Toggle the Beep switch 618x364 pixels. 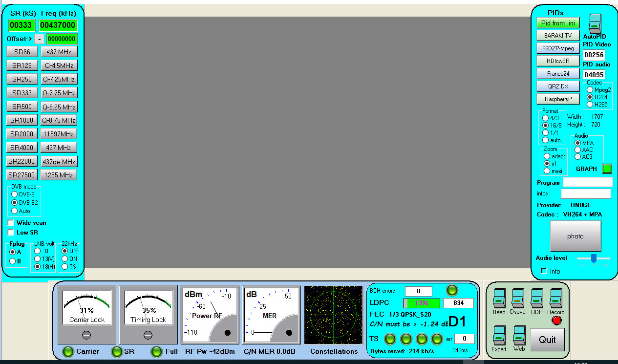[499, 299]
